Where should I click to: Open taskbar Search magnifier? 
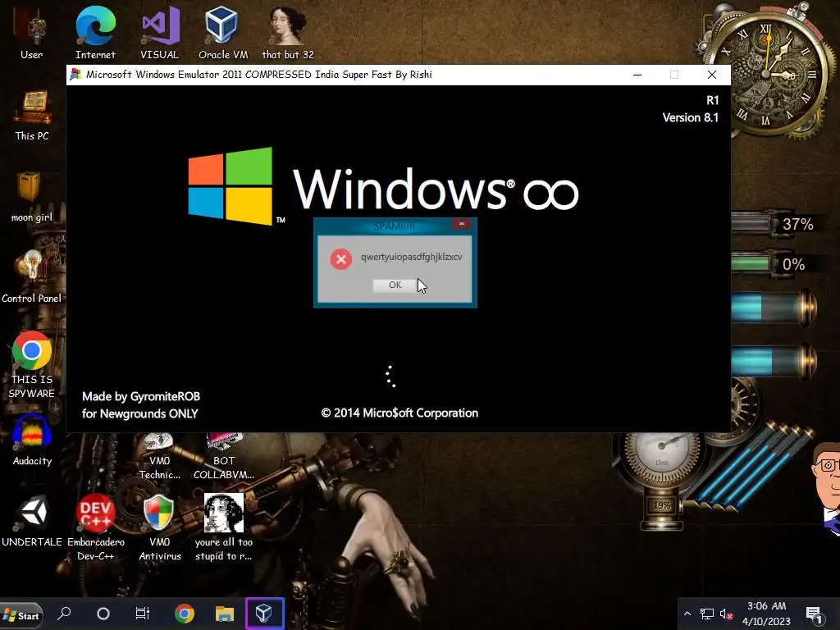(x=64, y=614)
